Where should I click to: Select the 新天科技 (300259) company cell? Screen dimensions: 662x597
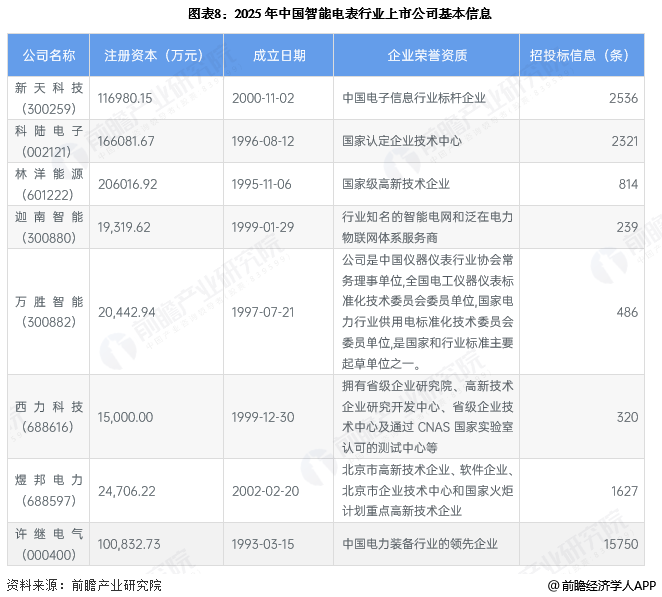point(48,98)
